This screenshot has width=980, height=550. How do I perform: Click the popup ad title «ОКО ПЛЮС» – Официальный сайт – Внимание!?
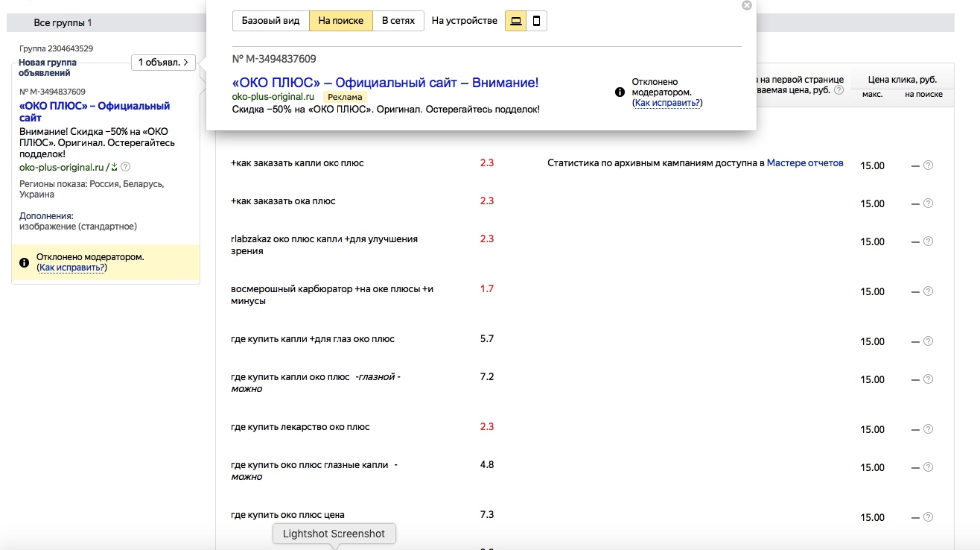[385, 83]
